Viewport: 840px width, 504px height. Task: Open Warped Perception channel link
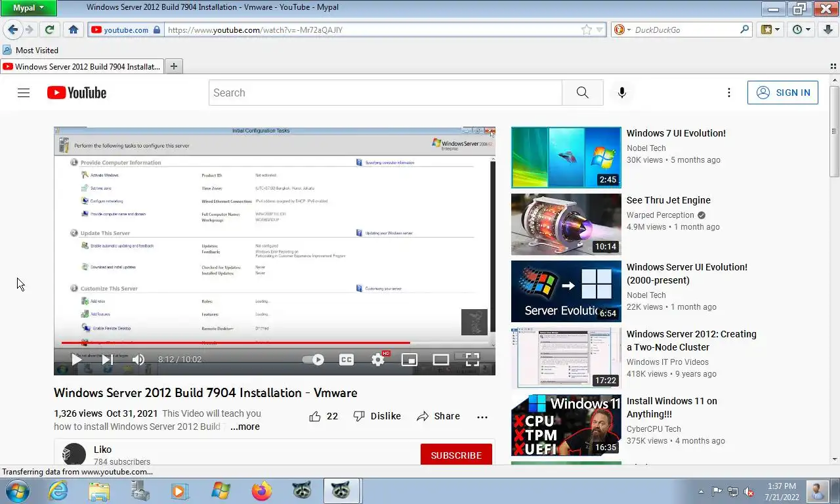[x=660, y=215]
